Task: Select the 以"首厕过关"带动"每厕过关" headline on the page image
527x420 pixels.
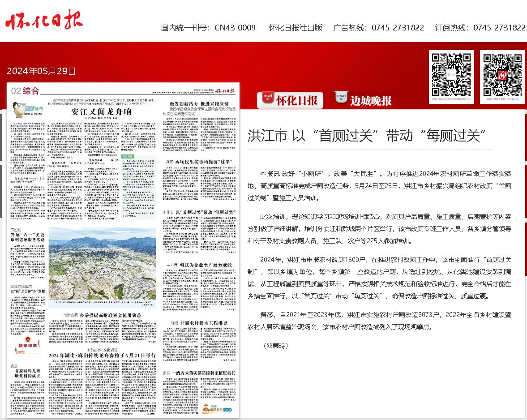Action: coord(206,212)
